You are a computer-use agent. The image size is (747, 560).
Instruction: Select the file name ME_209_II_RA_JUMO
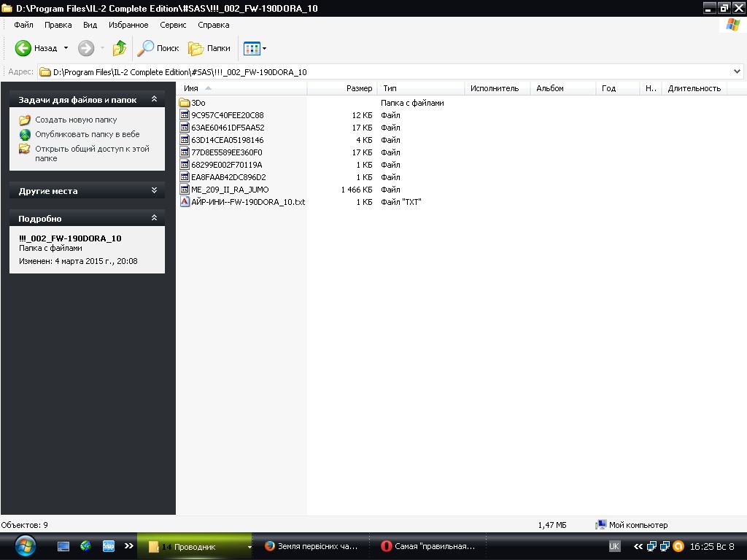coord(230,190)
